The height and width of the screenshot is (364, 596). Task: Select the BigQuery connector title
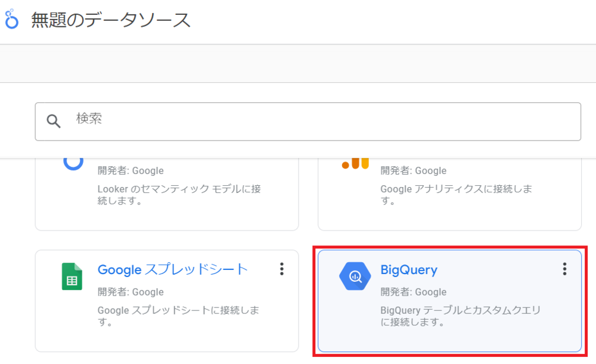409,270
